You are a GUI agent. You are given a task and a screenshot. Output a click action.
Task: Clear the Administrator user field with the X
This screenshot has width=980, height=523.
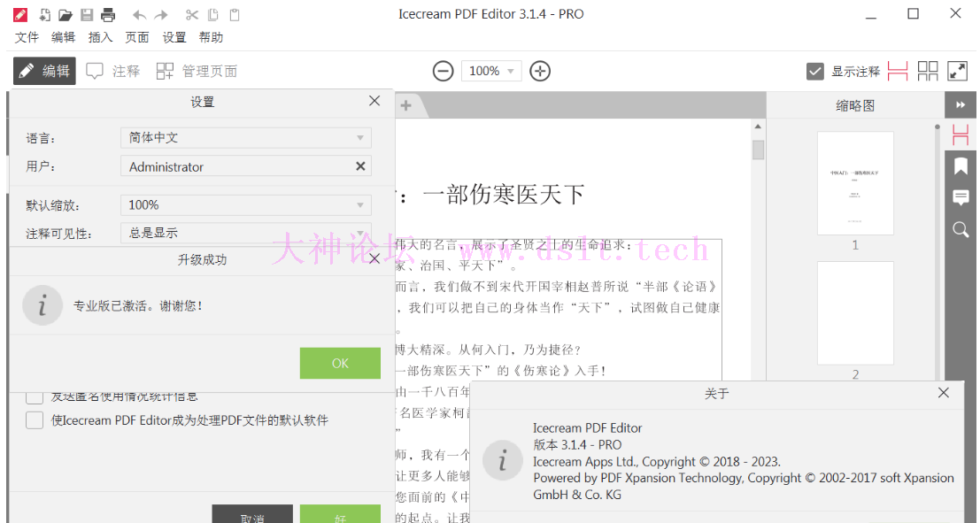pyautogui.click(x=360, y=166)
